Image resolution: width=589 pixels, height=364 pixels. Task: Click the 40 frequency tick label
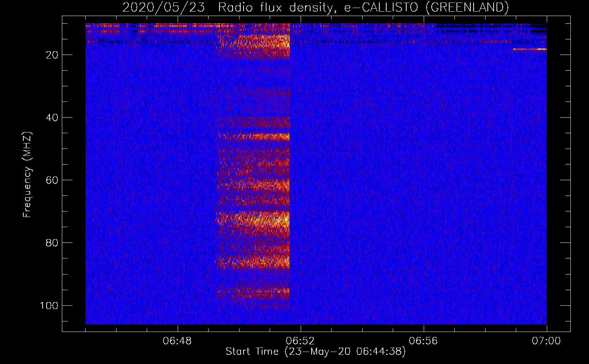52,118
